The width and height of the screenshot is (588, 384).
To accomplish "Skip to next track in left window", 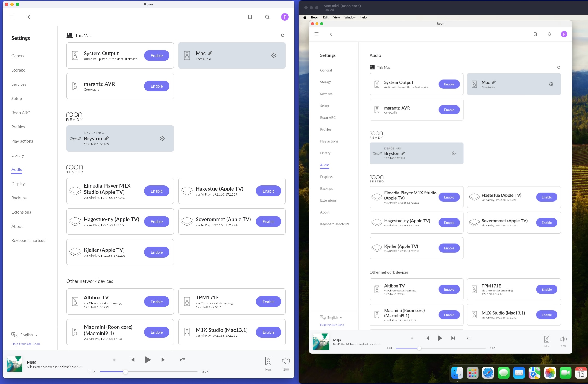I will click(x=163, y=360).
